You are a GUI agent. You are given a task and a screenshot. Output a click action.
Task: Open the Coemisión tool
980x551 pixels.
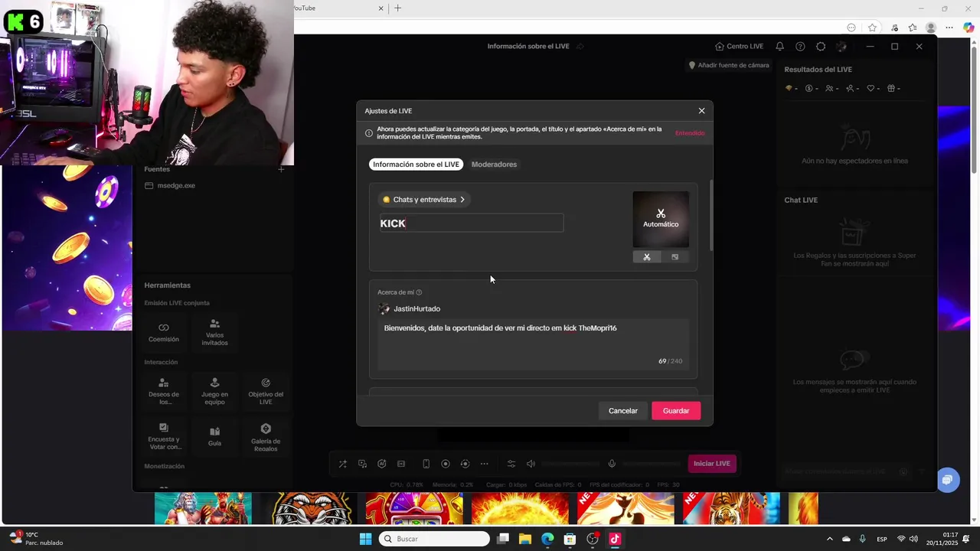point(164,333)
